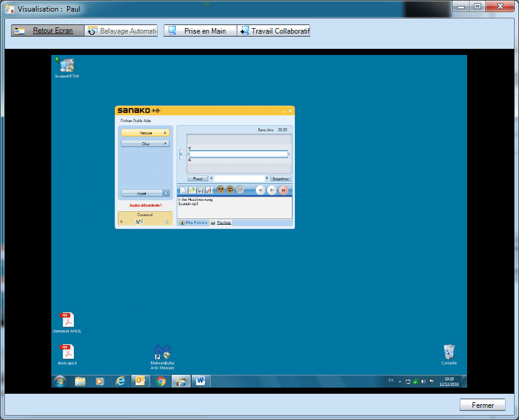Click the new file icon in Sanako toolbar
Image resolution: width=519 pixels, height=420 pixels.
(x=184, y=190)
